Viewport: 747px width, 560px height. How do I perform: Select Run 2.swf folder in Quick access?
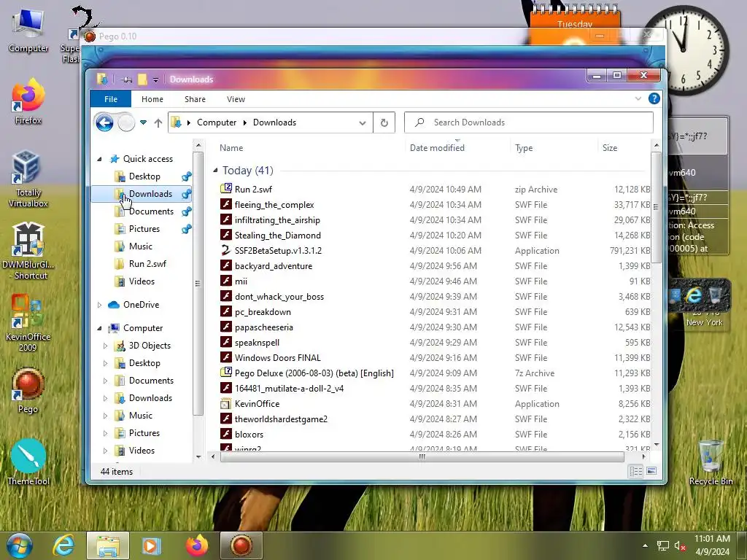(147, 264)
